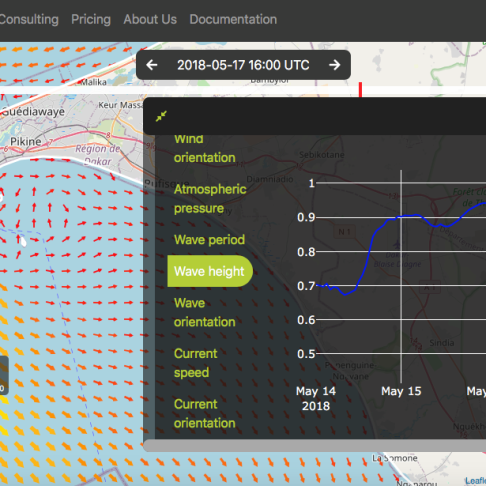This screenshot has height=486, width=486.
Task: Open the Consulting page
Action: click(x=29, y=19)
